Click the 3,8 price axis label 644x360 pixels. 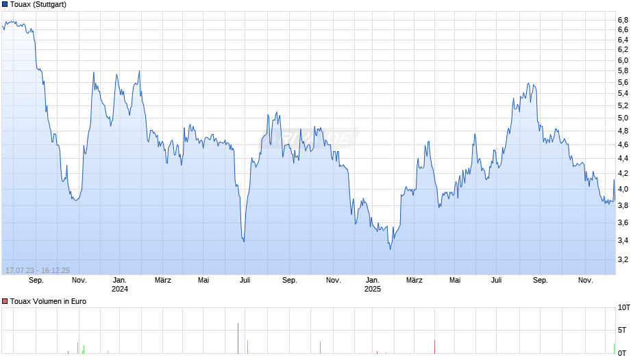pos(623,205)
